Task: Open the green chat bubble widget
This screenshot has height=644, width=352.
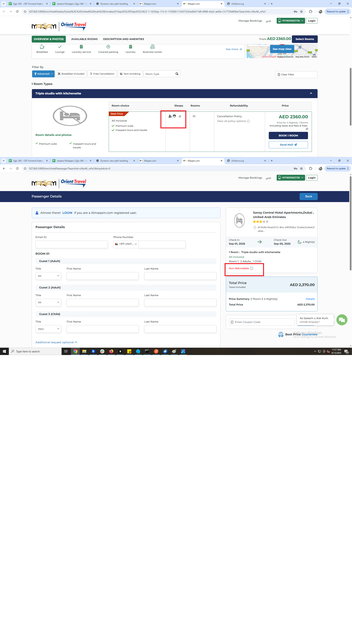Action: [342, 320]
